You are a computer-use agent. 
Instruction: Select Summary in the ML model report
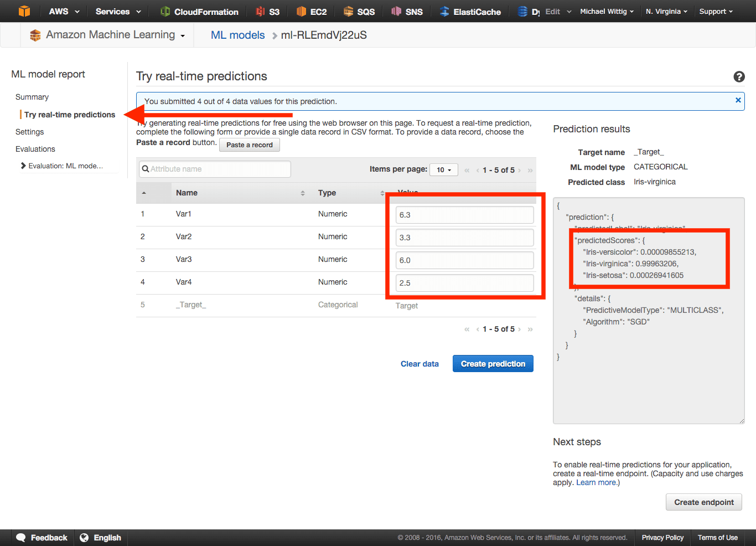coord(32,97)
